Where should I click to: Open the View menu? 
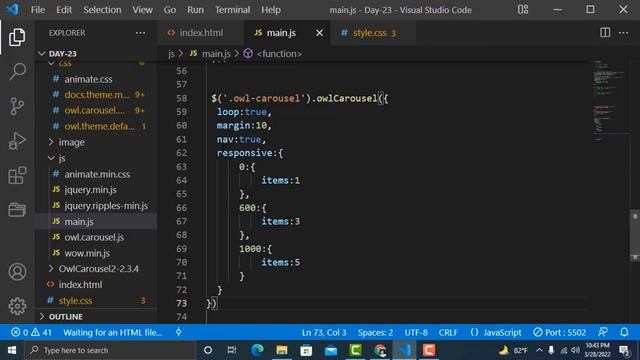[142, 10]
